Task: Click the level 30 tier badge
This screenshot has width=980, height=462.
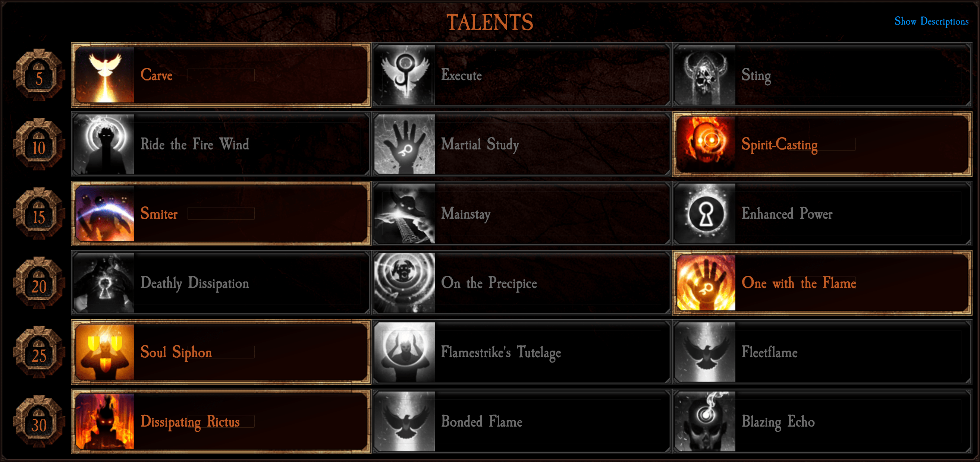Action: point(39,421)
